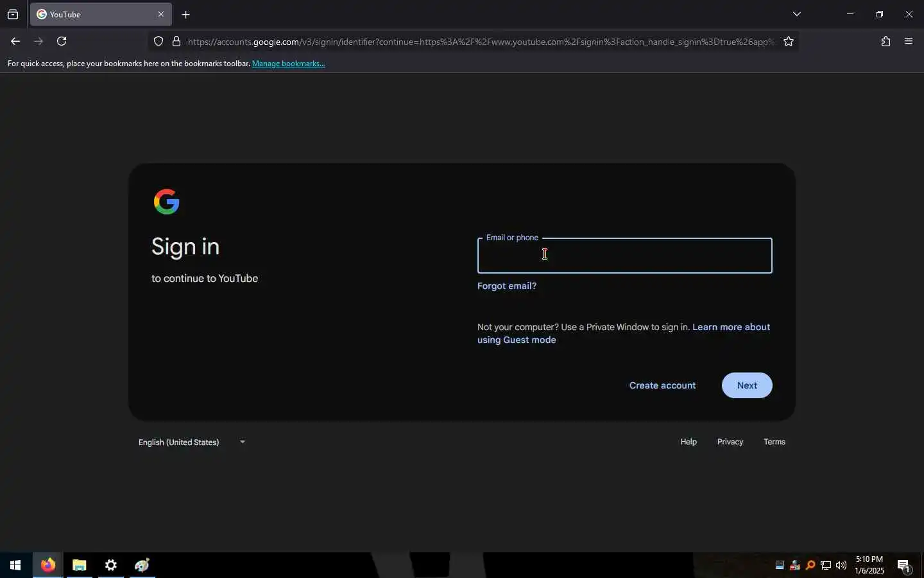Click the paint app taskbar icon

click(x=142, y=565)
